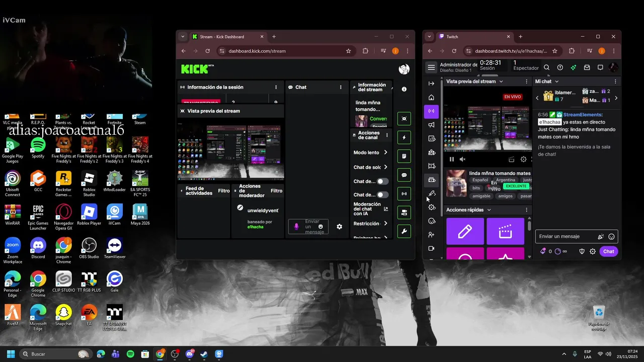This screenshot has width=644, height=362.
Task: Open new tab in Kick browser window
Action: [274, 37]
